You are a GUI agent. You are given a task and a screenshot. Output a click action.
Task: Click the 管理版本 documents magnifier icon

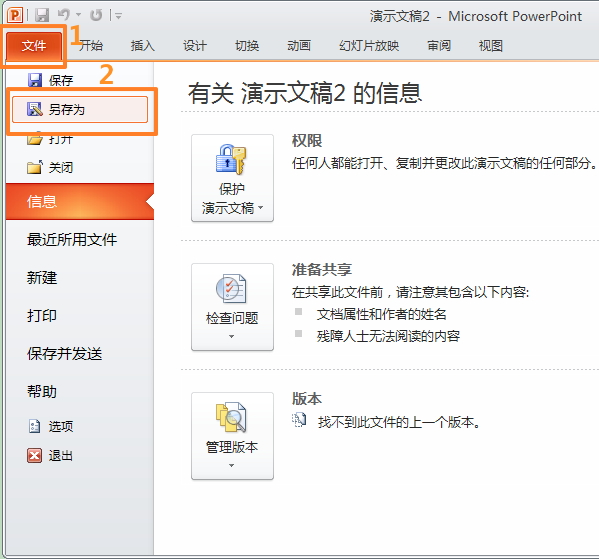(x=231, y=417)
